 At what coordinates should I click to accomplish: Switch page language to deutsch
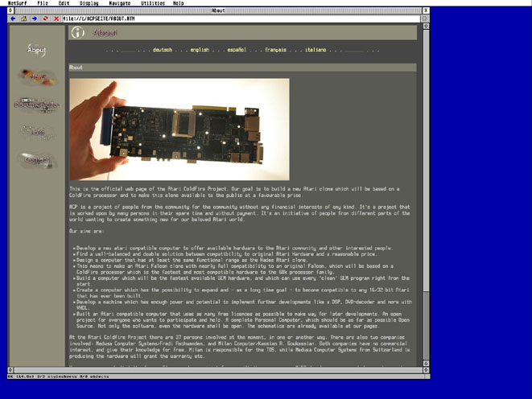point(163,50)
